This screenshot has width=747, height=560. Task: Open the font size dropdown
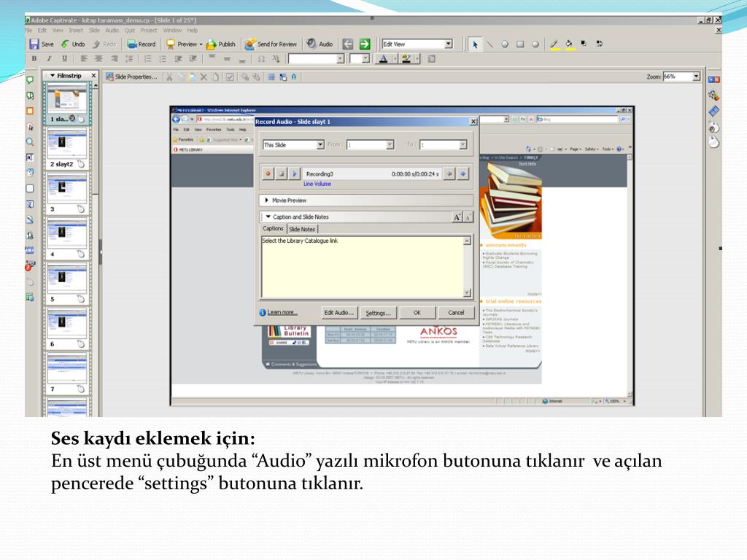(365, 58)
